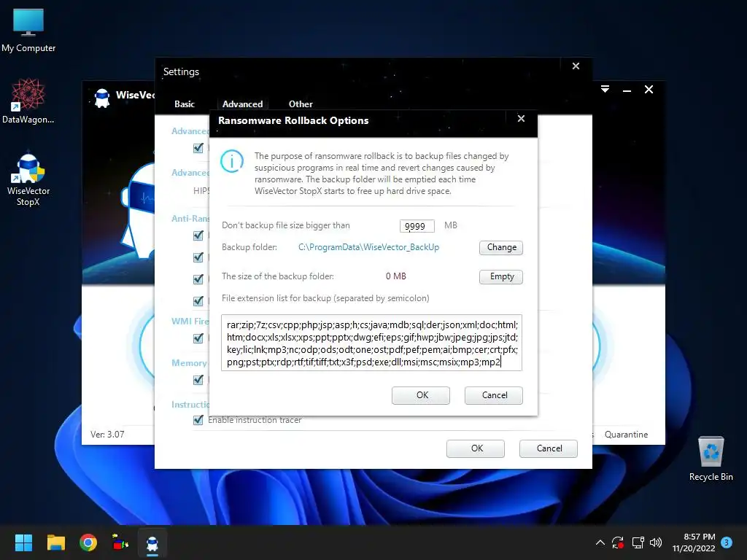Viewport: 747px width, 560px height.
Task: Toggle the checkbox under Memory section
Action: pyautogui.click(x=198, y=380)
